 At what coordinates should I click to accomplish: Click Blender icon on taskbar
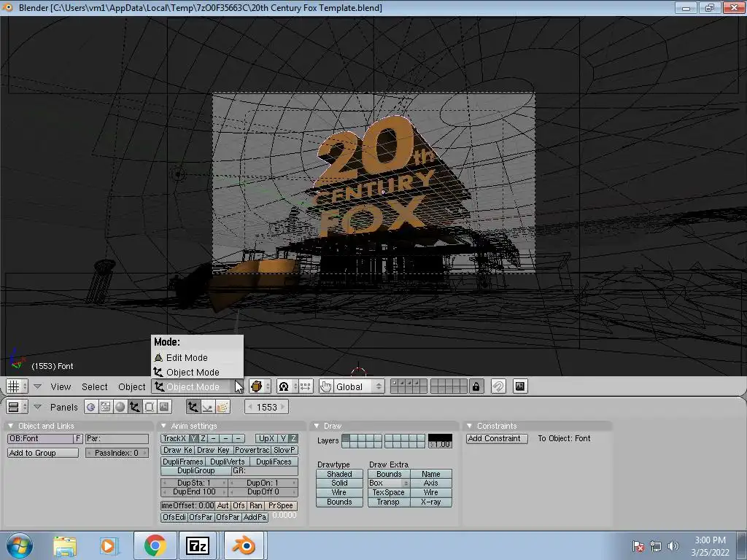(x=244, y=545)
